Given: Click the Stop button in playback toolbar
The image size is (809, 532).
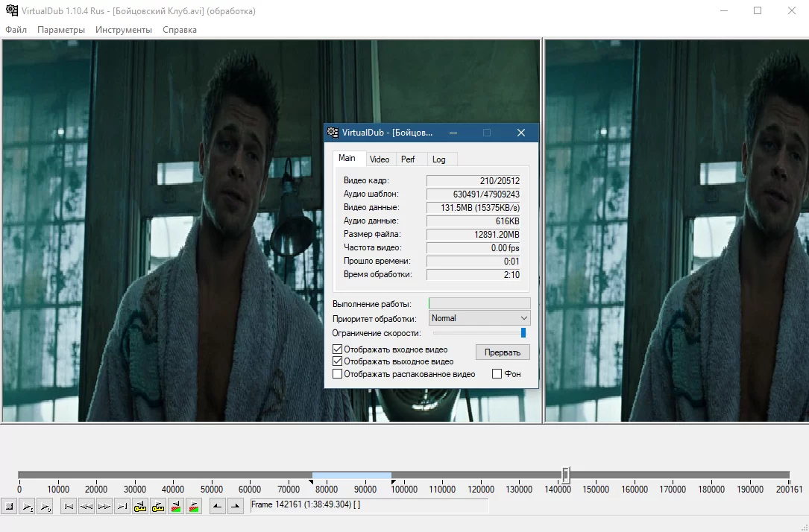Looking at the screenshot, I should coord(9,507).
